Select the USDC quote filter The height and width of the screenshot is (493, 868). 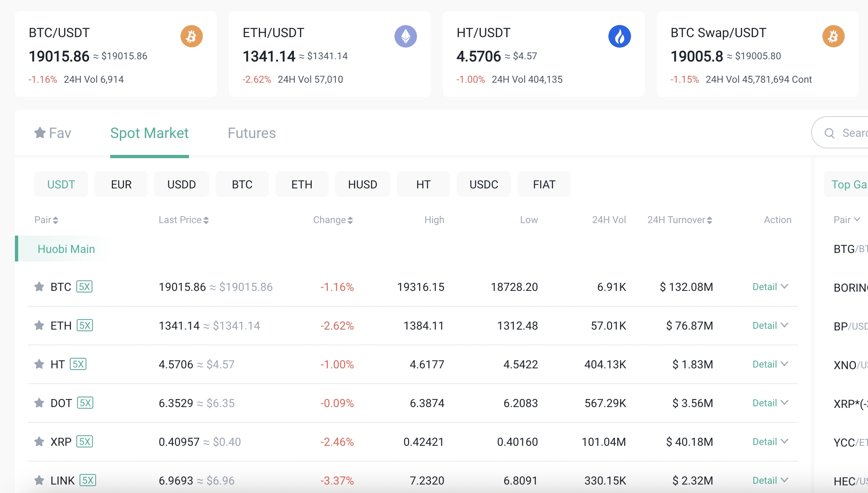coord(484,184)
